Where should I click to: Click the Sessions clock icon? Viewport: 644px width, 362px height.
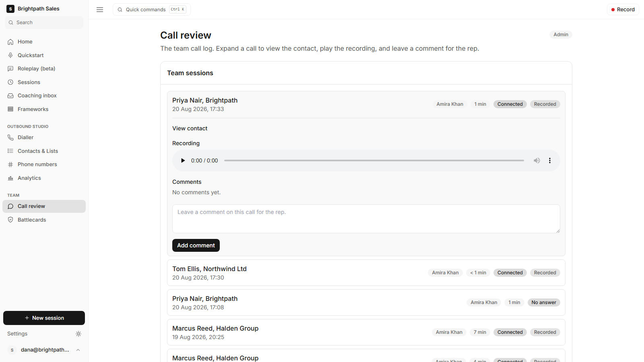10,82
